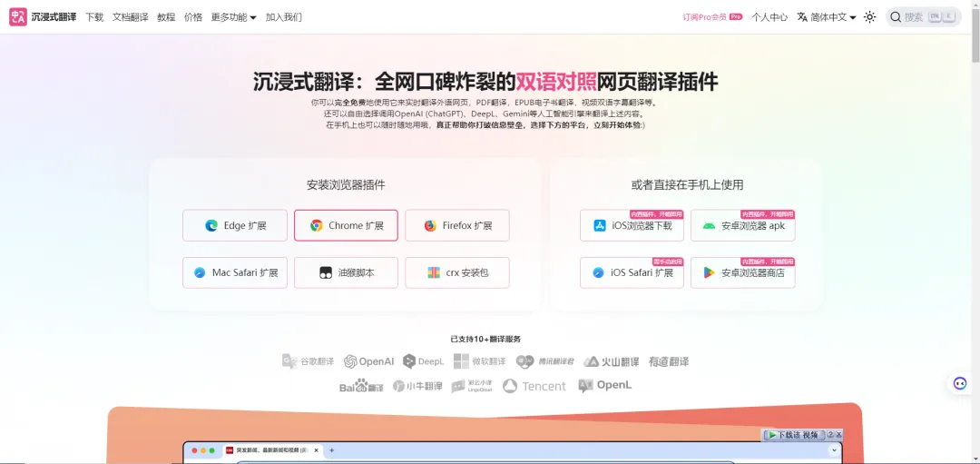980x464 pixels.
Task: Expand the 简体中文 language dropdown
Action: [x=827, y=17]
